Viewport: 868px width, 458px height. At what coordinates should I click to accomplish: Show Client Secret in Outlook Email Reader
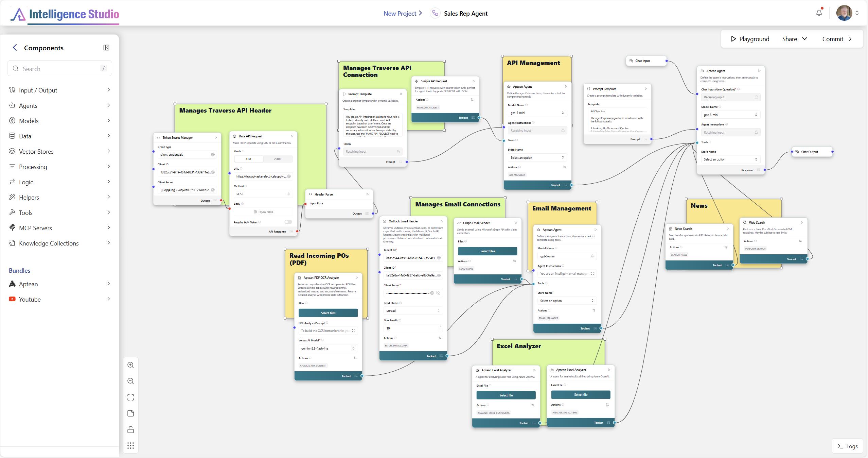(438, 293)
